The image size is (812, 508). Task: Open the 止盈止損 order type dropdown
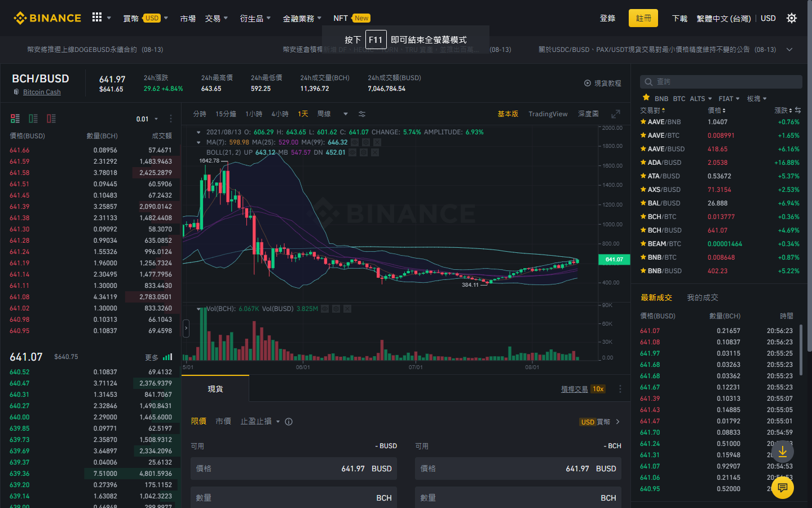pyautogui.click(x=261, y=422)
